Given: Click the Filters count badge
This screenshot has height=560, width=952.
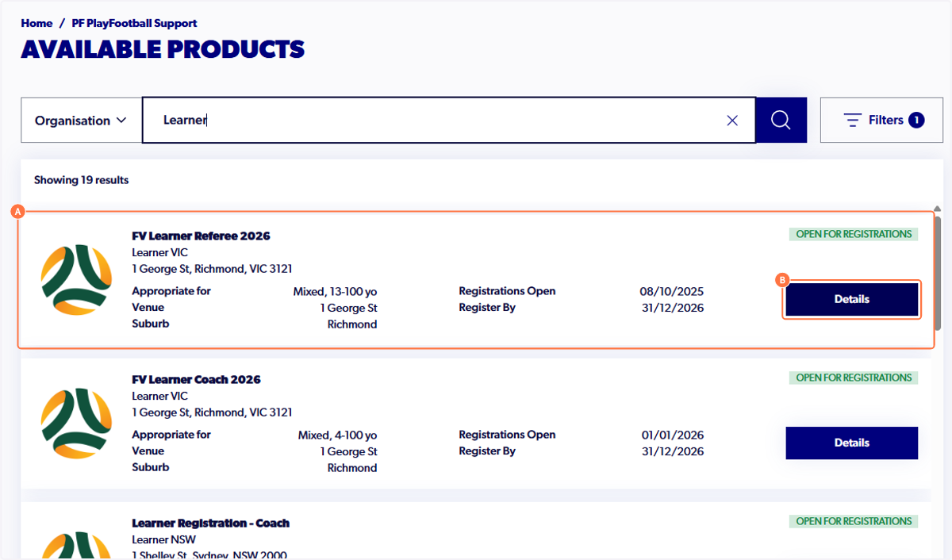Looking at the screenshot, I should [916, 121].
